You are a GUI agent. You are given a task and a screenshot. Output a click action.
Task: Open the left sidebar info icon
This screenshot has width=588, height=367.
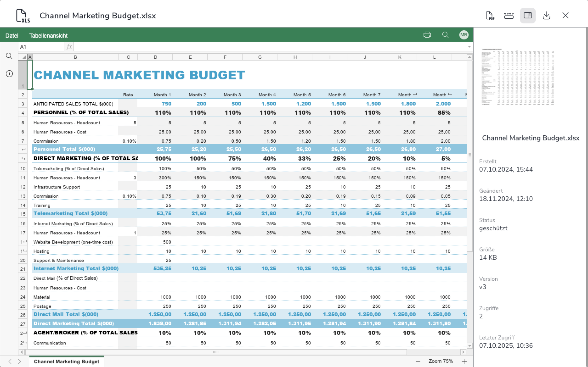(x=9, y=74)
